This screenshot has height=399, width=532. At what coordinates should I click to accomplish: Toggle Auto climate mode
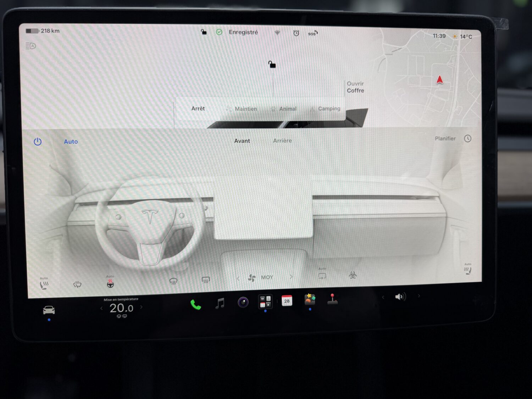(x=71, y=142)
